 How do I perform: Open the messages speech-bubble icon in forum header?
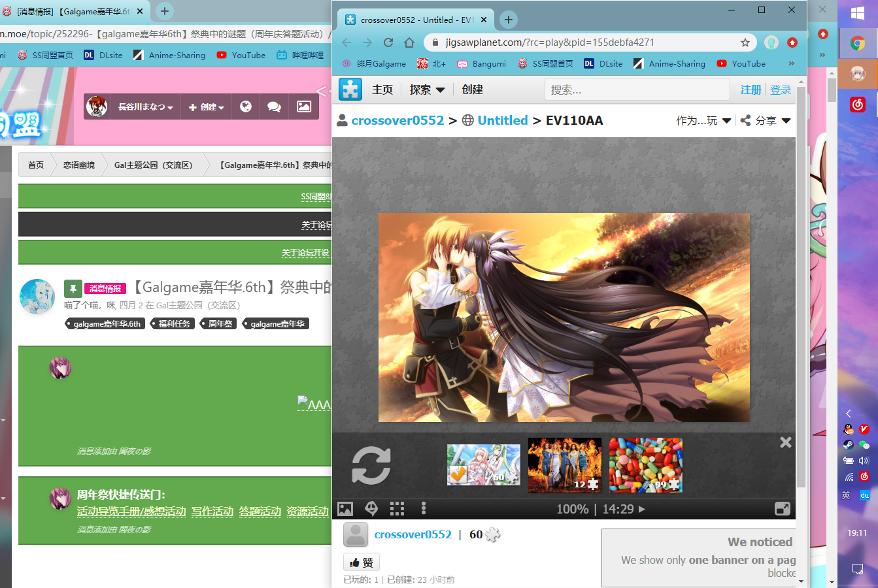[275, 106]
